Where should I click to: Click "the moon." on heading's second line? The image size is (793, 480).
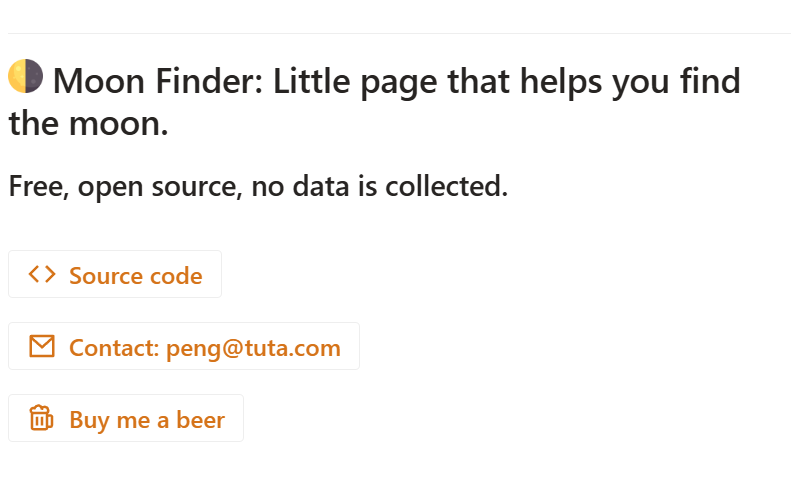click(89, 123)
